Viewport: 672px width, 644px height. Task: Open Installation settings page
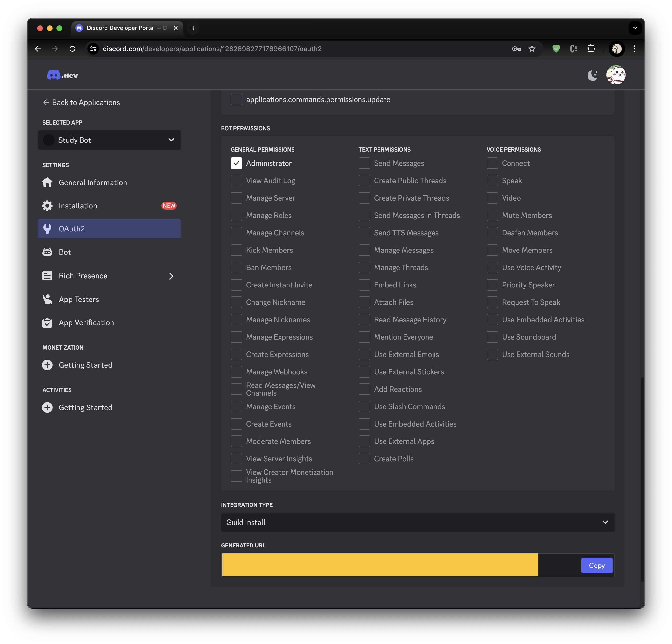tap(109, 206)
